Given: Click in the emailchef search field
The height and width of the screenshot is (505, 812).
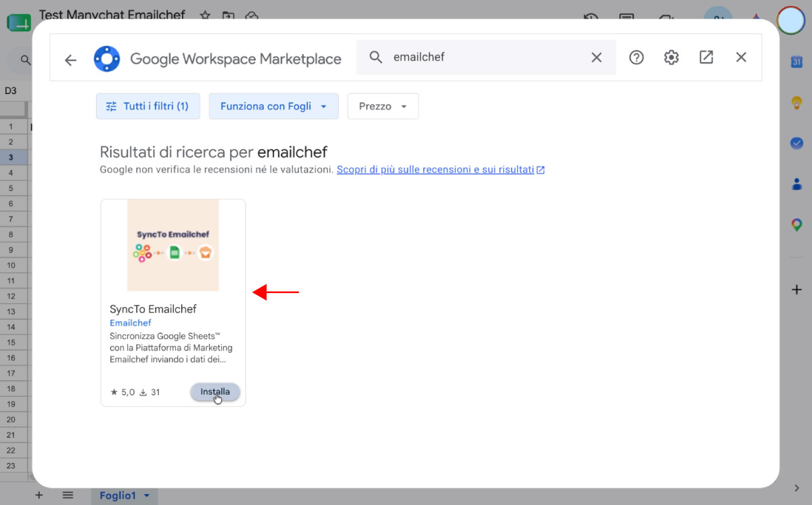Looking at the screenshot, I should point(486,58).
